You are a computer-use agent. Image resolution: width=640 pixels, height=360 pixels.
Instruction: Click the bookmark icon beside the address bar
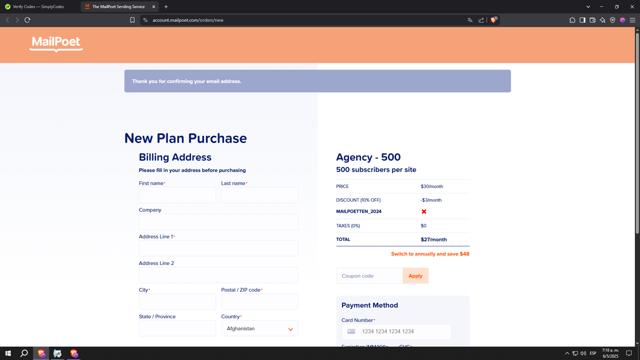132,20
